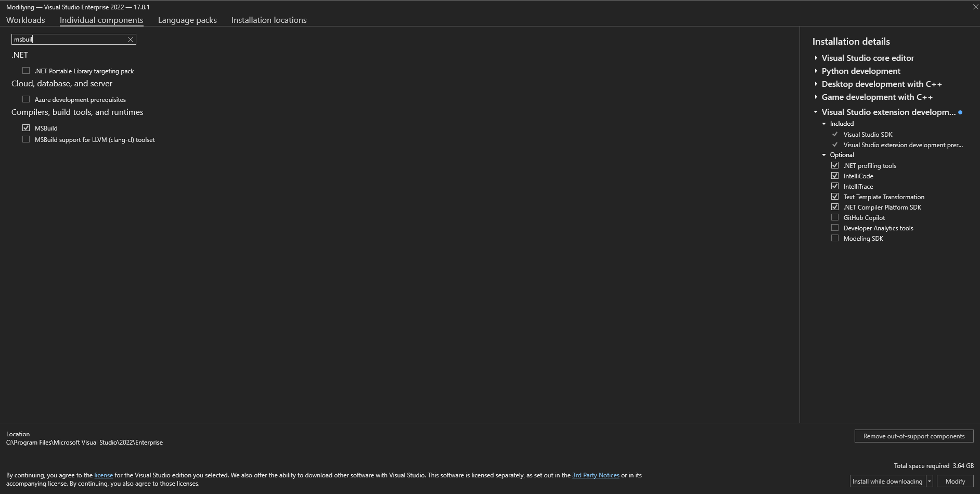Screen dimensions: 980x494
Task: Select the Individual components tab
Action: 101,20
